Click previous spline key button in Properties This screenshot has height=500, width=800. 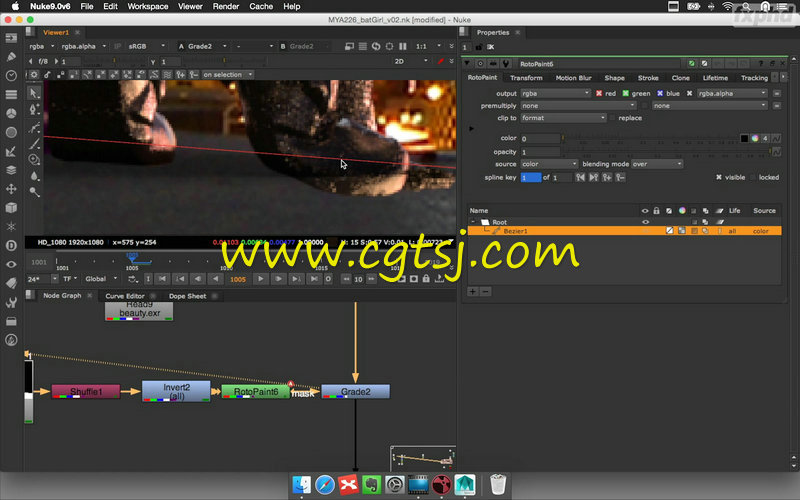coord(580,178)
